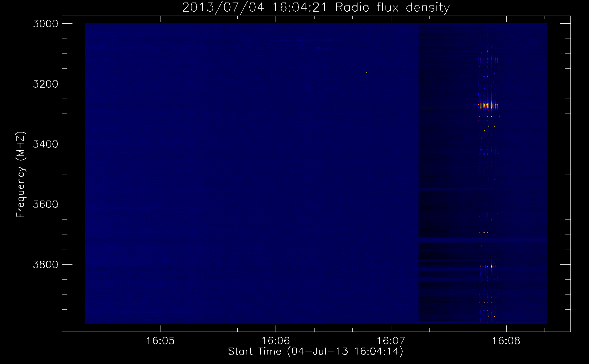Click the 16:05 time tick label

click(x=161, y=341)
